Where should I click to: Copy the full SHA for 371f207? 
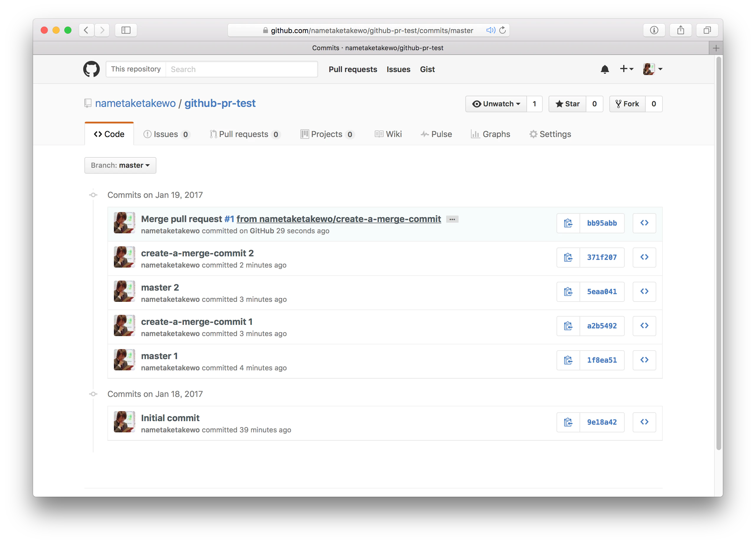pyautogui.click(x=568, y=258)
